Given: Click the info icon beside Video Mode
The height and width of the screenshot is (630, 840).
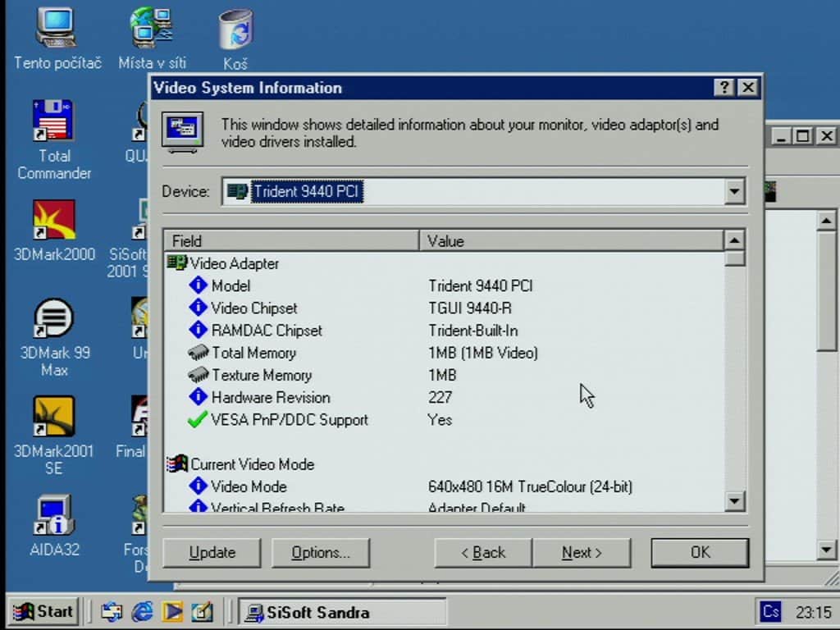Looking at the screenshot, I should [198, 486].
